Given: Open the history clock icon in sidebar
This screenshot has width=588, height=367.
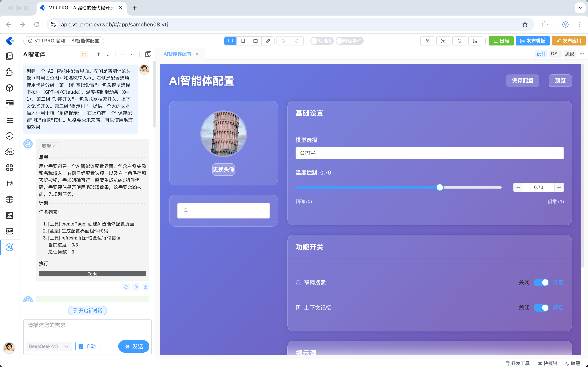Looking at the screenshot, I should pyautogui.click(x=10, y=136).
